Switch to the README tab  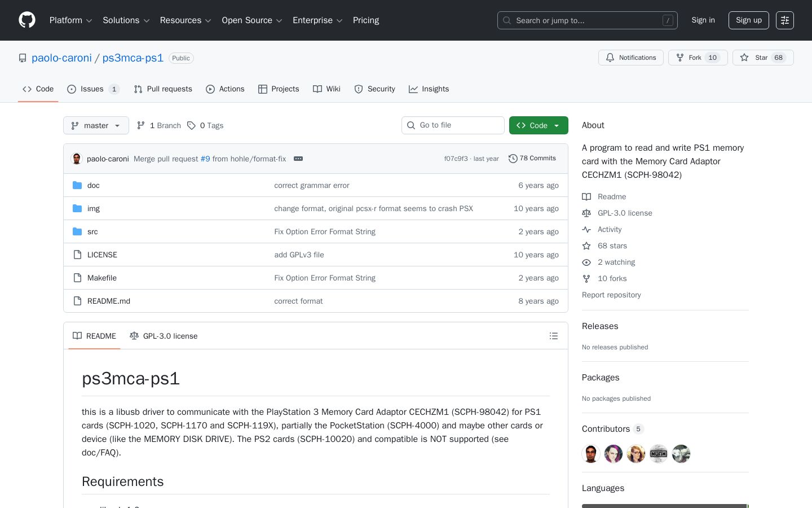(x=94, y=336)
